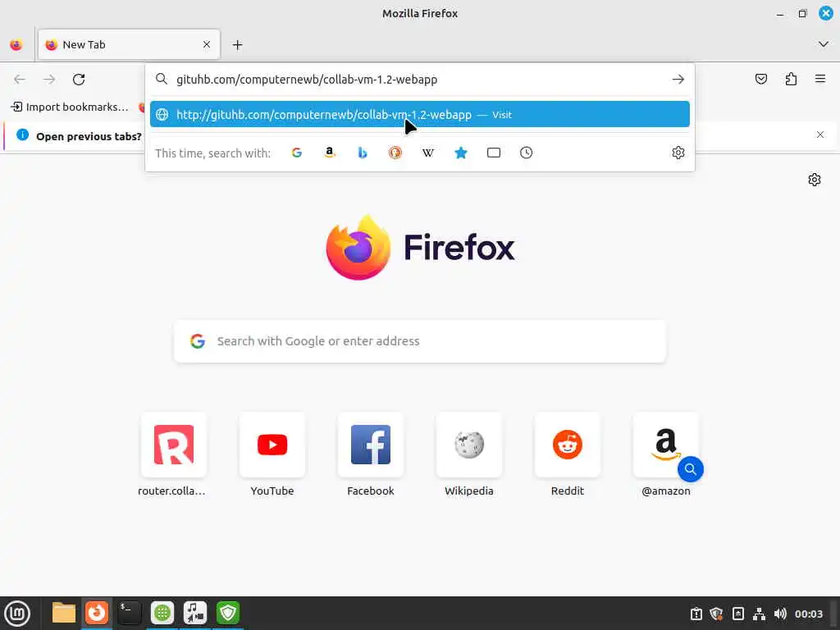Search this time with Google
This screenshot has height=630, width=840.
pyautogui.click(x=297, y=153)
